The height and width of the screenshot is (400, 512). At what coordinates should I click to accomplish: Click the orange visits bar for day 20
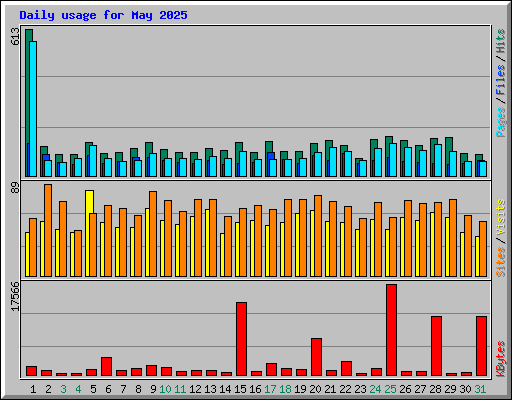pyautogui.click(x=318, y=236)
